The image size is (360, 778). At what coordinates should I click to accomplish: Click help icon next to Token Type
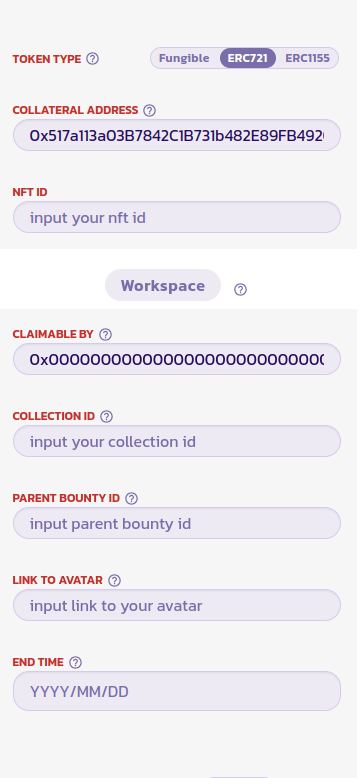(x=92, y=59)
